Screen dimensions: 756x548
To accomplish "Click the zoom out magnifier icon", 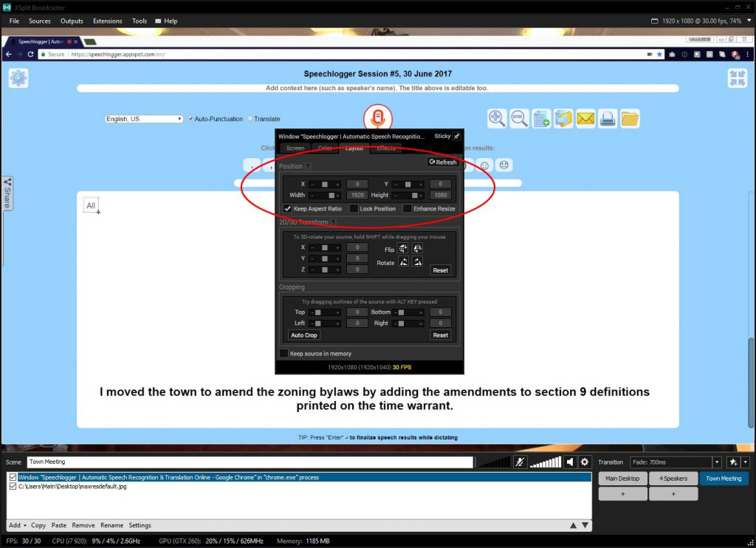I will click(519, 118).
